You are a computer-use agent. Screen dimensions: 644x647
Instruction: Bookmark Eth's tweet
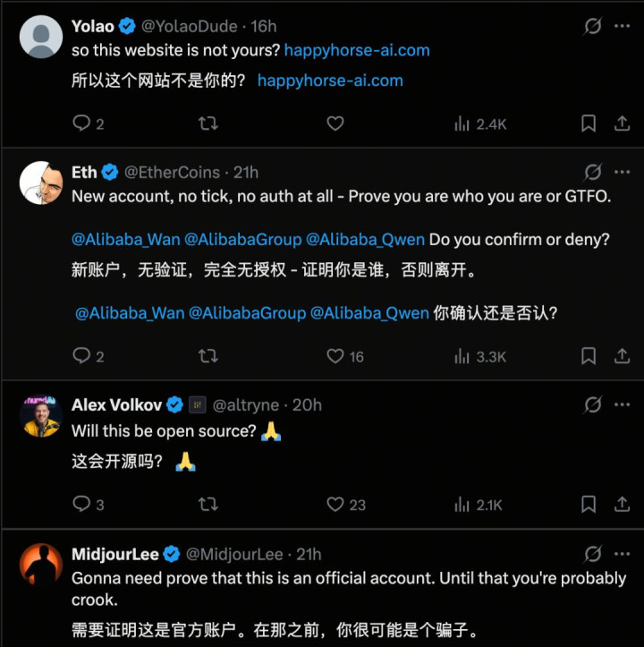(x=589, y=356)
